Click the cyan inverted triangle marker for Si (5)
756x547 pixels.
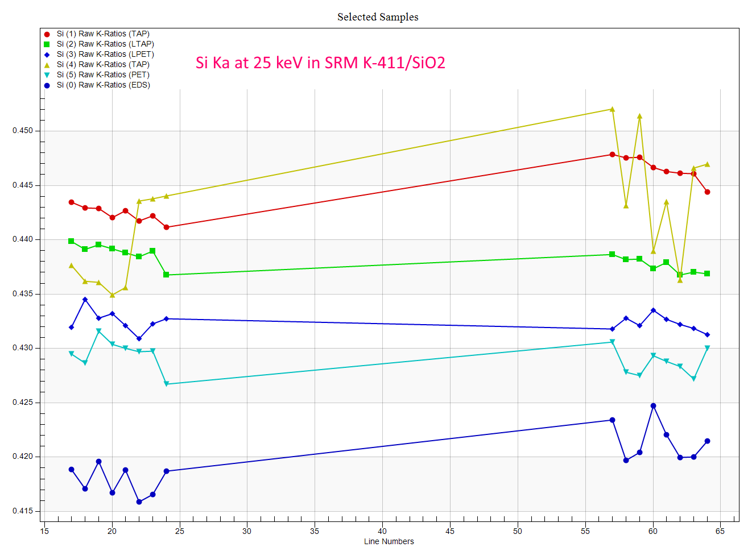(47, 75)
